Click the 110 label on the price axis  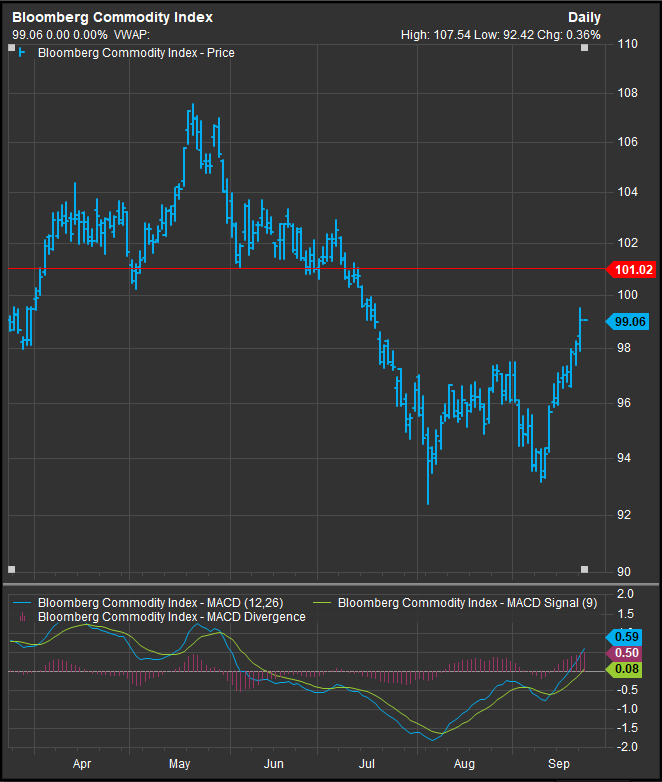(x=627, y=44)
